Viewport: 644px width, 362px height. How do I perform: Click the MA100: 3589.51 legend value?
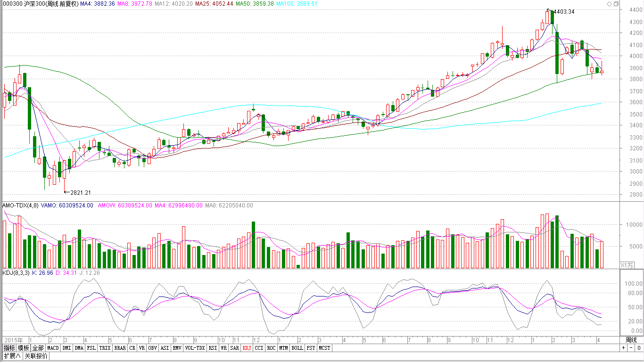point(297,4)
